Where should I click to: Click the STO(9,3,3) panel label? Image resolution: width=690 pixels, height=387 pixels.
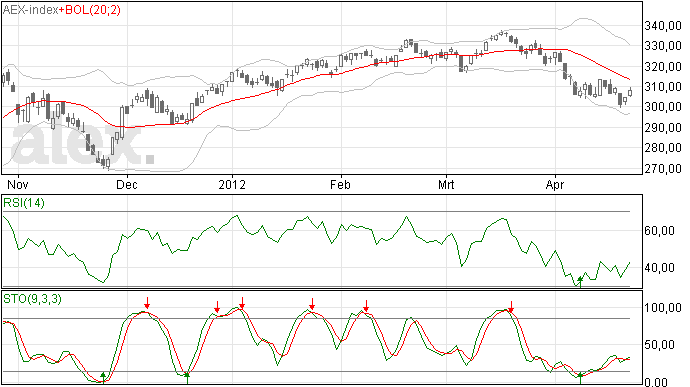pos(32,299)
